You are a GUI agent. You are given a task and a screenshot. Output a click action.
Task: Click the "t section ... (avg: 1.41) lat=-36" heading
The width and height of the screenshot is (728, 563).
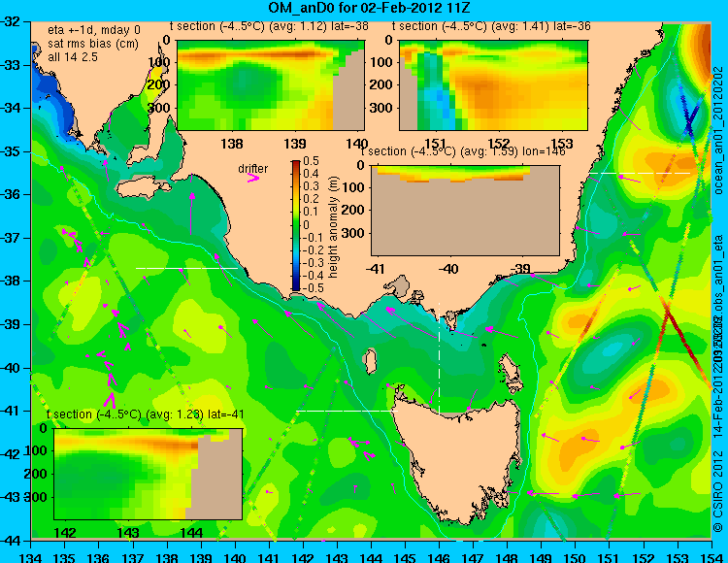point(491,26)
